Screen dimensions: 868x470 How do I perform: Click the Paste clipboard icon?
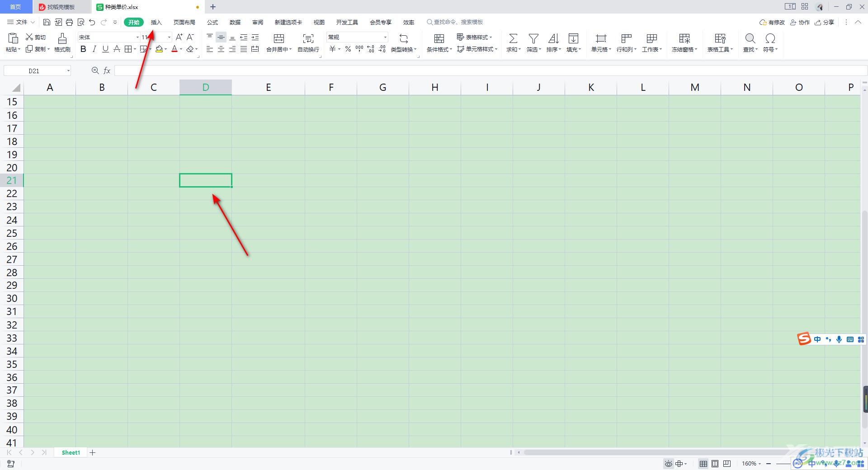[13, 38]
